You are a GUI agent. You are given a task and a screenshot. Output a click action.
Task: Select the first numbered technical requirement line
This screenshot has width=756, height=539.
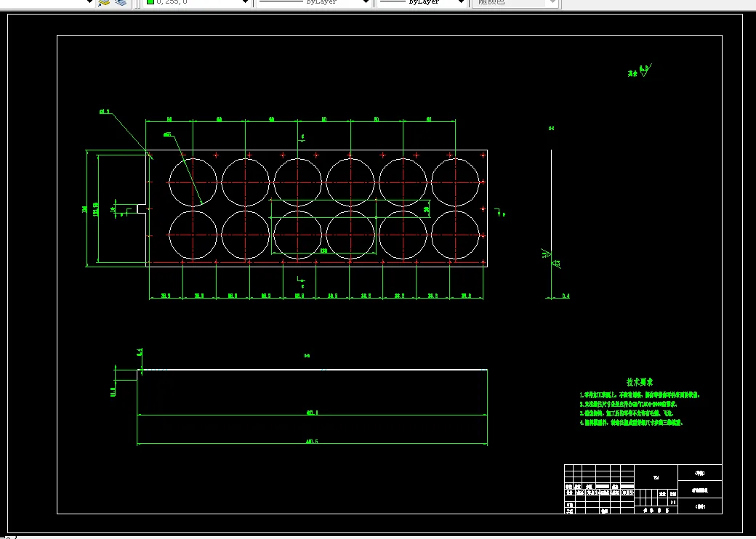(x=639, y=395)
